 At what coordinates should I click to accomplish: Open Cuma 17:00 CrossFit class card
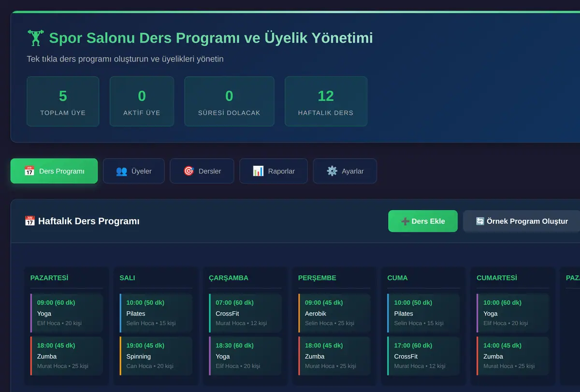(x=424, y=356)
